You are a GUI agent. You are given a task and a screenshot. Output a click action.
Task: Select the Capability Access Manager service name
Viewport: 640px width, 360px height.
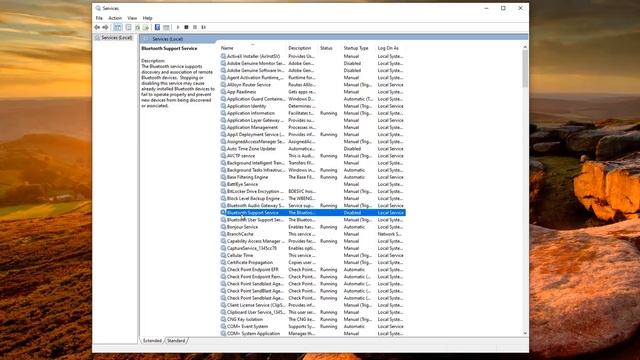coord(256,241)
